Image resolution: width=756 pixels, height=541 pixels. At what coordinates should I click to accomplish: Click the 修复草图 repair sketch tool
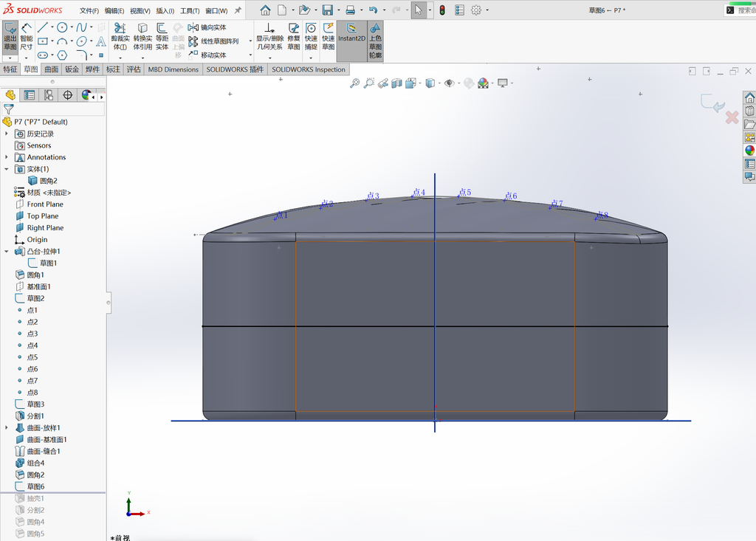click(x=294, y=37)
